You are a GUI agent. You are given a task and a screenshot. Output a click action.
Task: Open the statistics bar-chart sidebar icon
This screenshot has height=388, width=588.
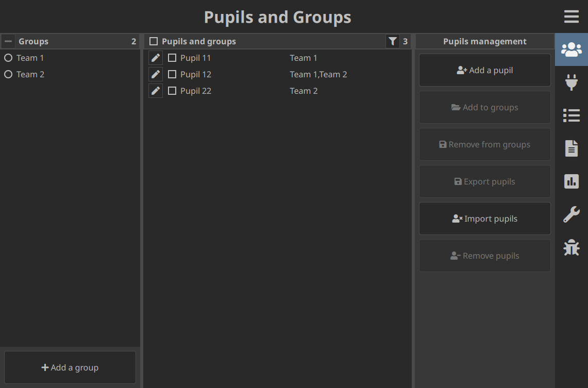click(x=572, y=181)
